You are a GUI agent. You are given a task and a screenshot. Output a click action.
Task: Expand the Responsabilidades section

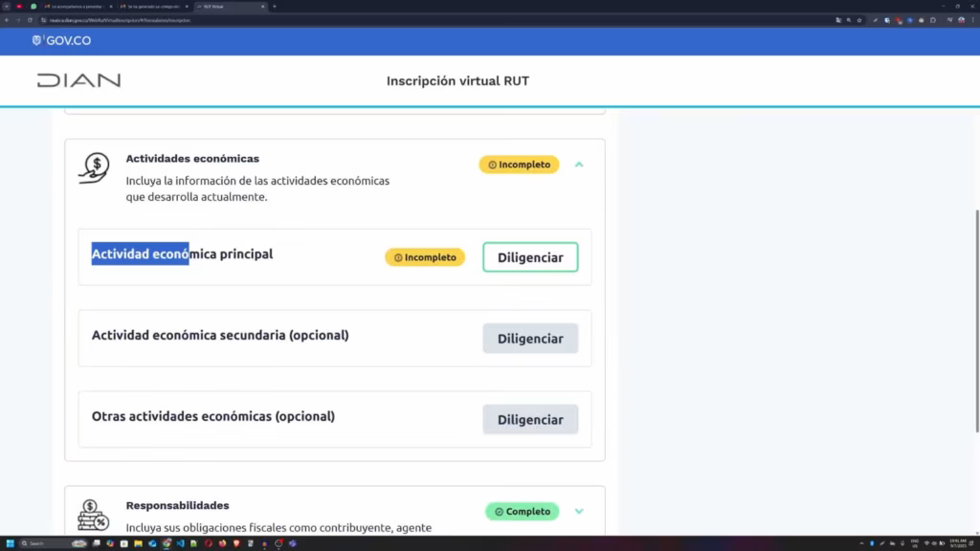point(579,511)
